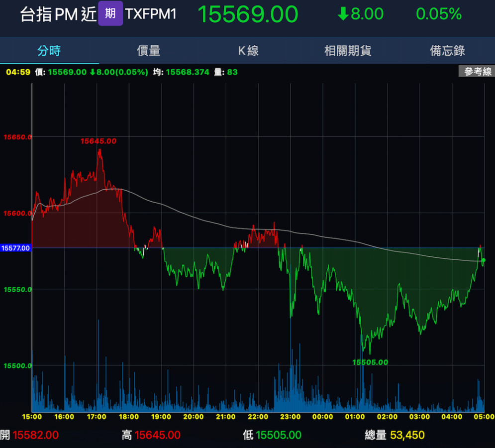Open the 價量 tab

coord(148,50)
